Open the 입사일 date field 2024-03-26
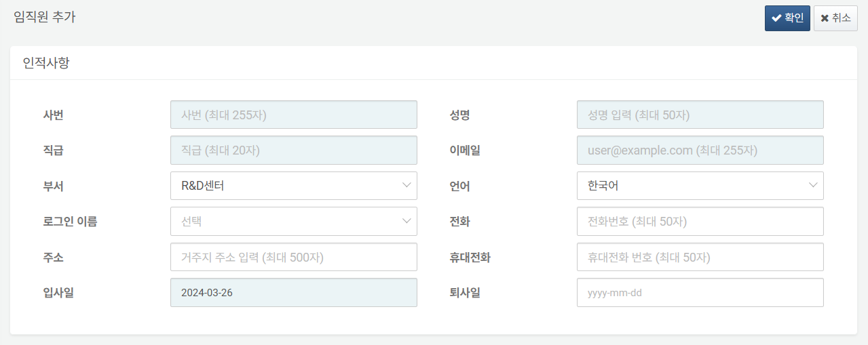868x345 pixels. pos(294,292)
